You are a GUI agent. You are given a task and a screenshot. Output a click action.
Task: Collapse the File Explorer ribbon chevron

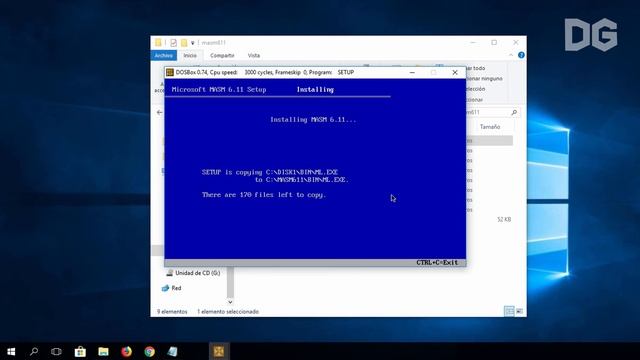[511, 55]
